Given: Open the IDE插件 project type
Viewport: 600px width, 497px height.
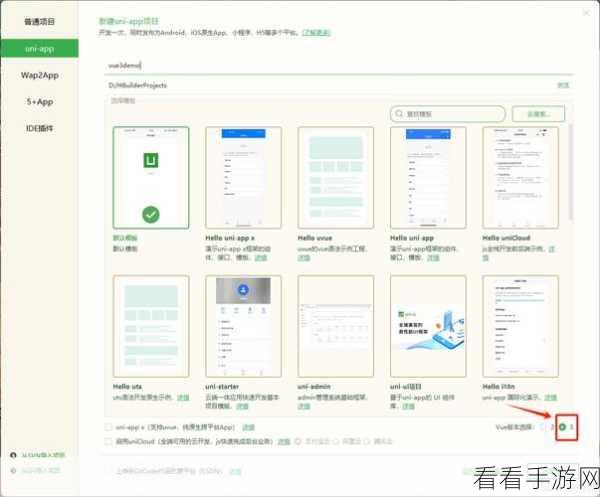Looking at the screenshot, I should pyautogui.click(x=39, y=128).
